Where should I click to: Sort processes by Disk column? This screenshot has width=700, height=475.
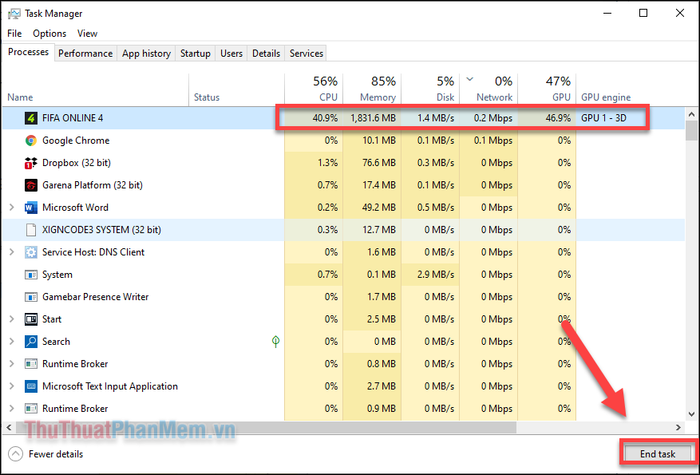430,90
